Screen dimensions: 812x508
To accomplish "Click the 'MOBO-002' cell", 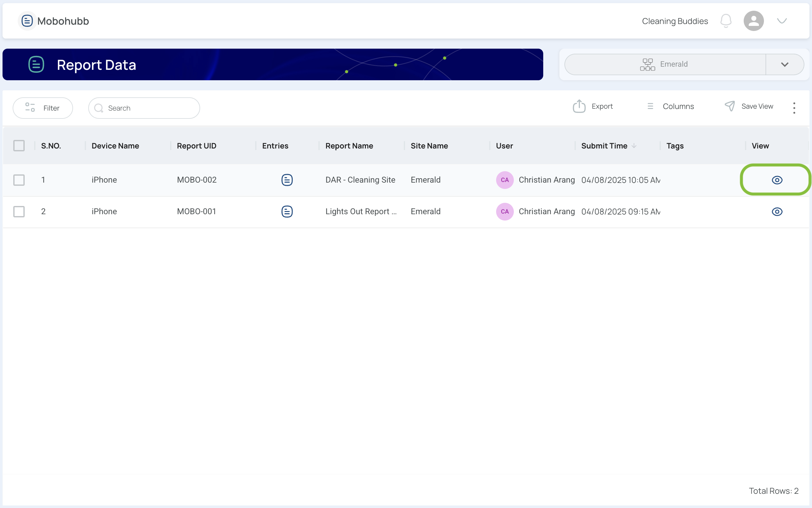I will (197, 180).
